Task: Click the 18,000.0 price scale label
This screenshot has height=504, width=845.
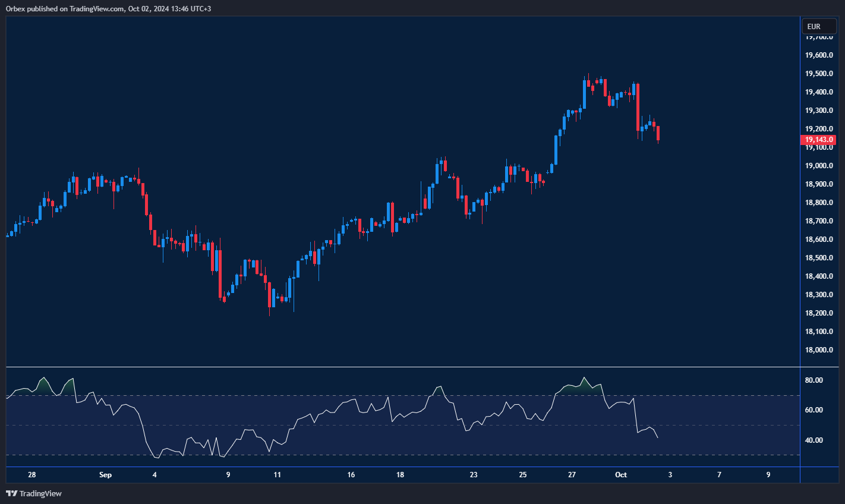Action: [818, 350]
